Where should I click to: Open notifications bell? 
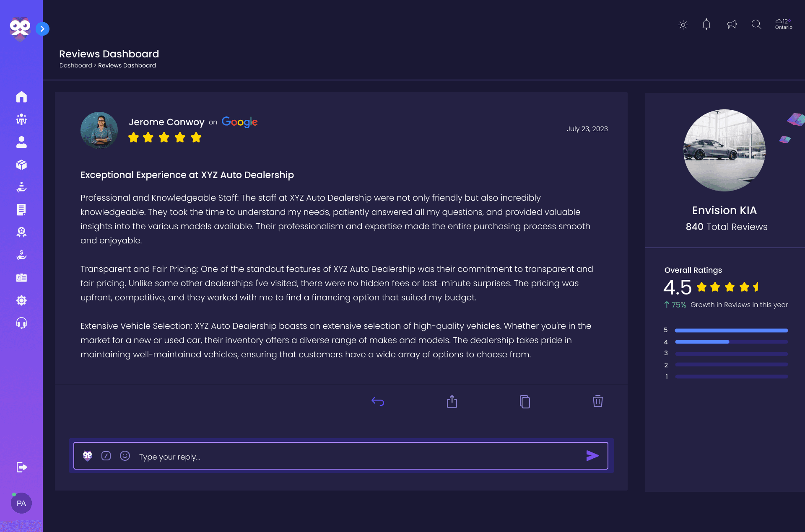pyautogui.click(x=706, y=24)
